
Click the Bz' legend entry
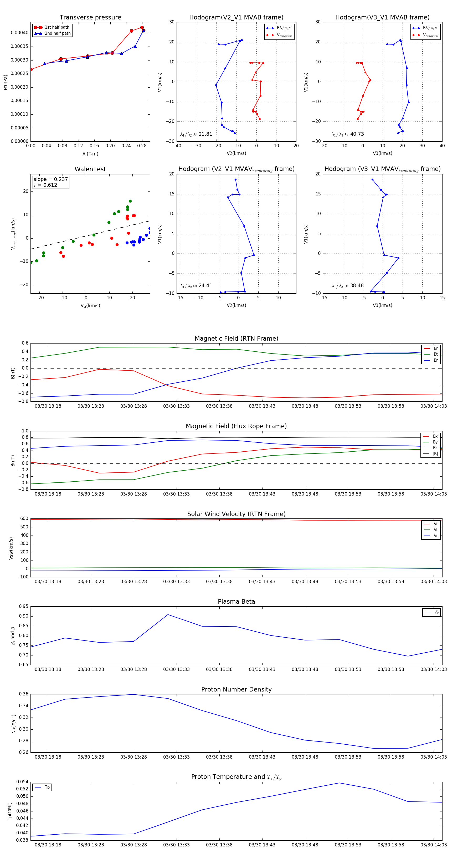[x=431, y=448]
